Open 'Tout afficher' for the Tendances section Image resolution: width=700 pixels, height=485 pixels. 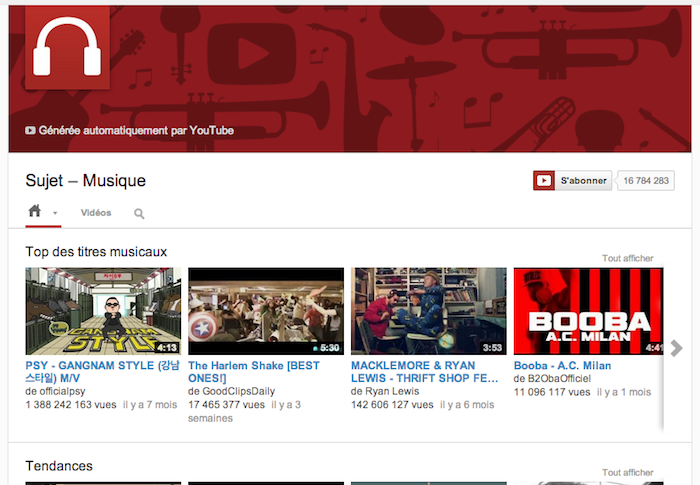click(627, 472)
